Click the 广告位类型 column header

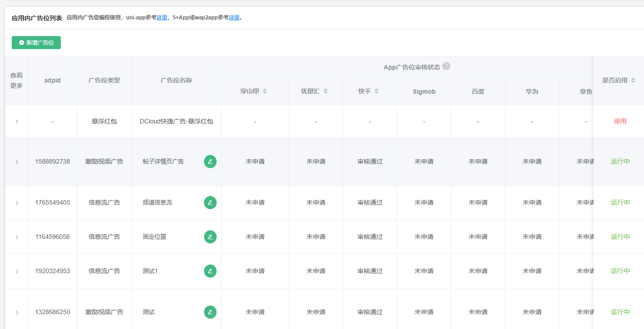[x=104, y=80]
